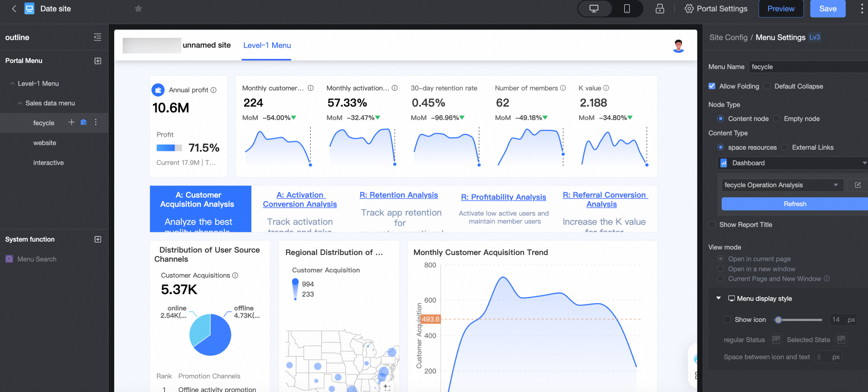Adjust the icon size slider
Screen dimensions: 868x392
pyautogui.click(x=778, y=320)
